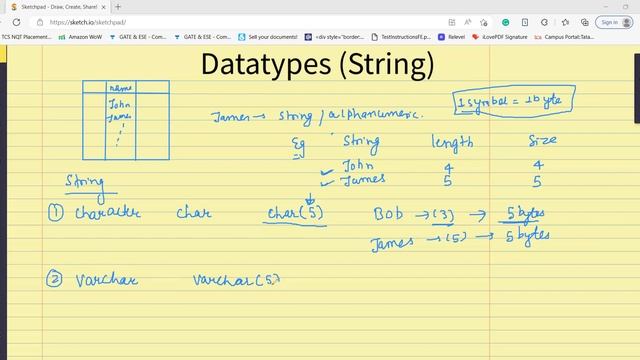The height and width of the screenshot is (360, 640).
Task: Click the handwritten 'varchar(5)' text
Action: [x=237, y=280]
